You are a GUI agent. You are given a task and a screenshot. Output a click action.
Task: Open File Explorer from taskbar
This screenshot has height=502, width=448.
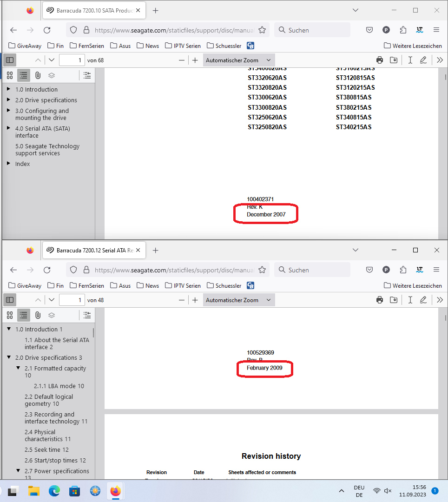coord(34,491)
